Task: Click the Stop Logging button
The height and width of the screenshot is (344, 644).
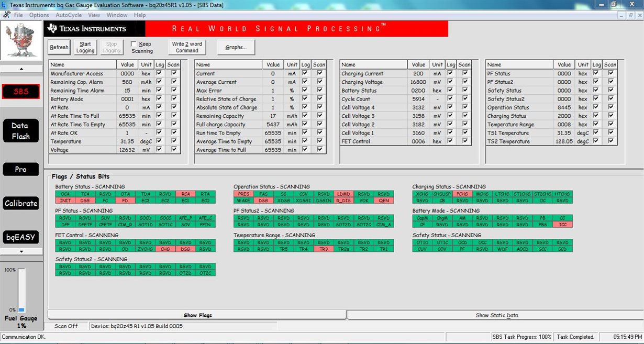Action: pyautogui.click(x=112, y=47)
